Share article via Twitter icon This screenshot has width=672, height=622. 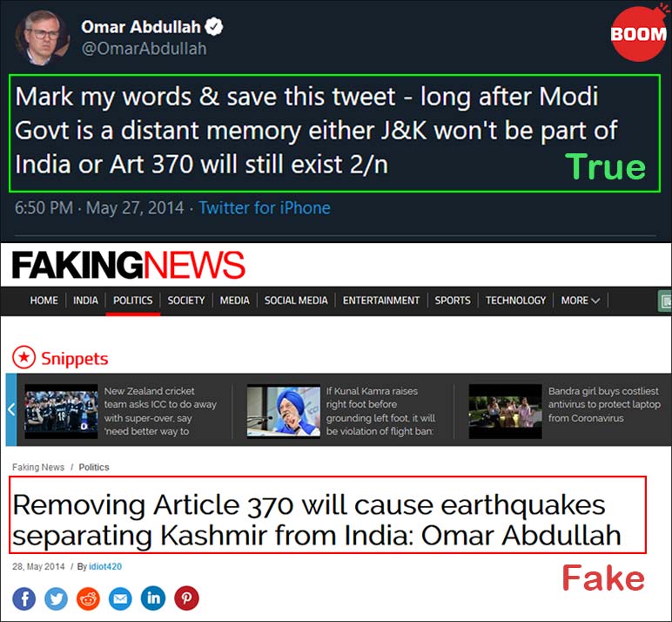[x=56, y=598]
